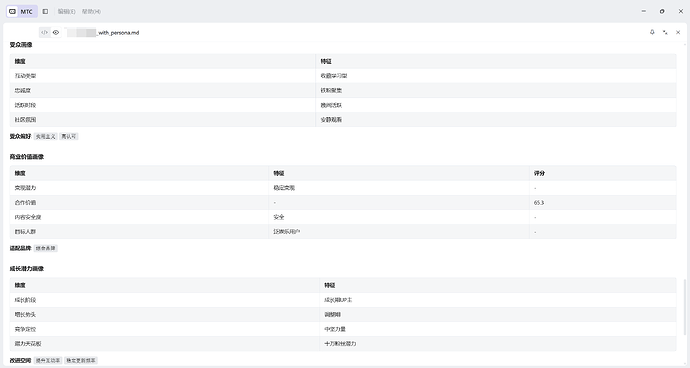
Task: Click the 高认可 tag
Action: [69, 136]
